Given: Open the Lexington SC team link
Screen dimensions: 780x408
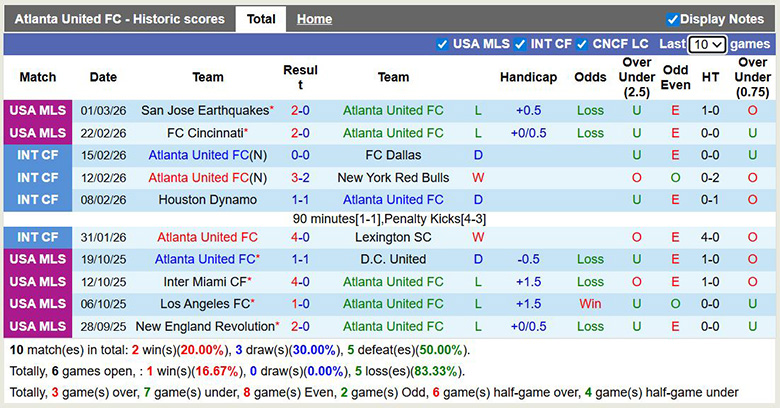Looking at the screenshot, I should coord(393,238).
